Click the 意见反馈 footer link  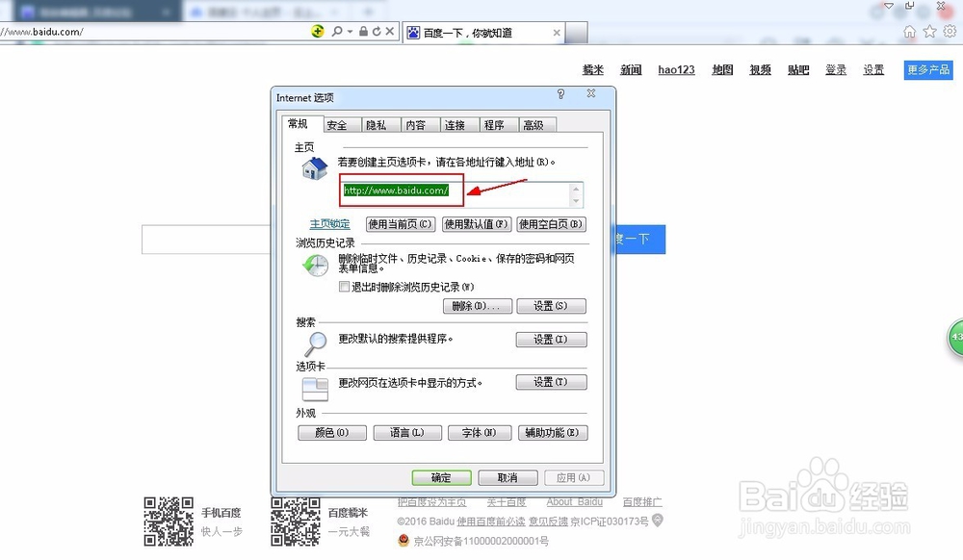(548, 522)
